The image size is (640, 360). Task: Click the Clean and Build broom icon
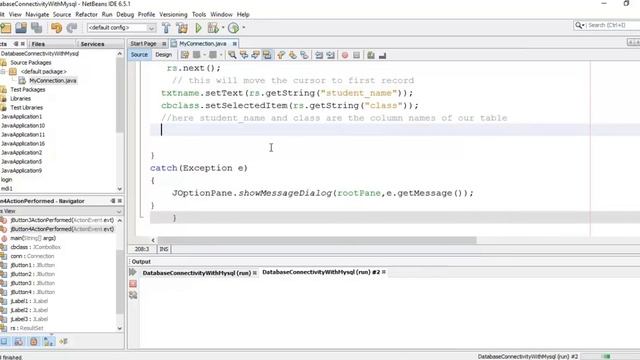pos(182,28)
